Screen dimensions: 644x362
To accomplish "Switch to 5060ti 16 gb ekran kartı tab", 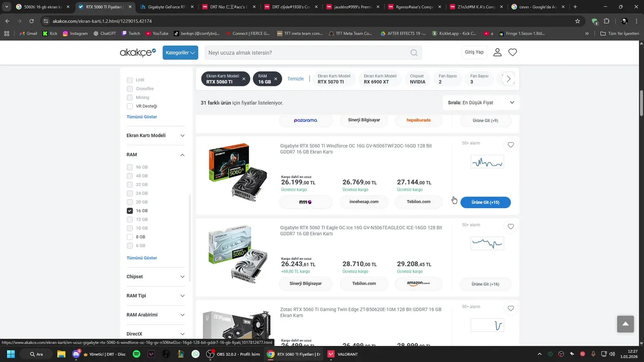I will click(43, 7).
